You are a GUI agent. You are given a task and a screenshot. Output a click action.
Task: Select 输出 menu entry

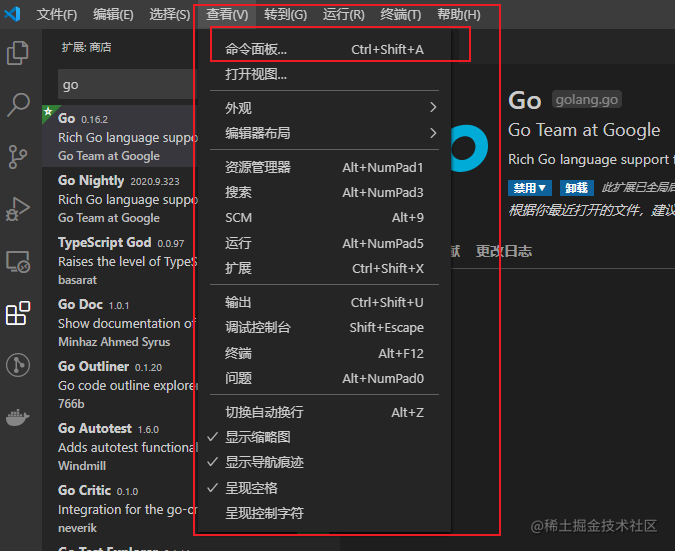[x=324, y=302]
